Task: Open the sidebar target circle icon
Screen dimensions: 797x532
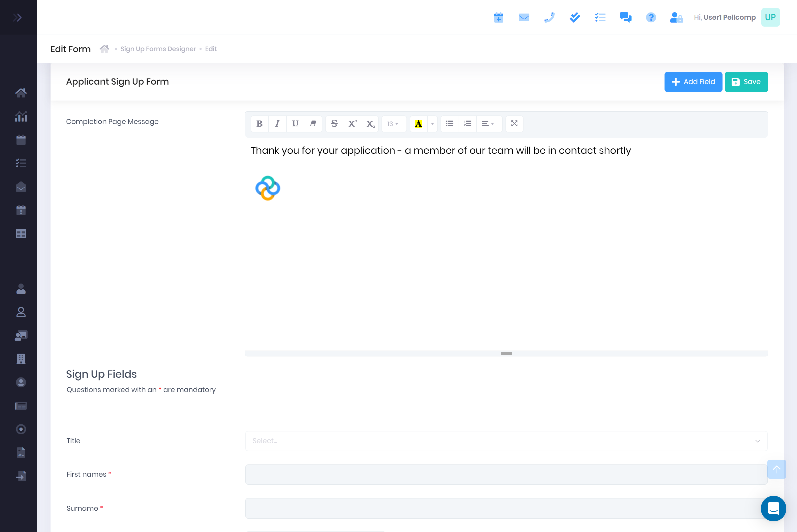Action: tap(21, 429)
